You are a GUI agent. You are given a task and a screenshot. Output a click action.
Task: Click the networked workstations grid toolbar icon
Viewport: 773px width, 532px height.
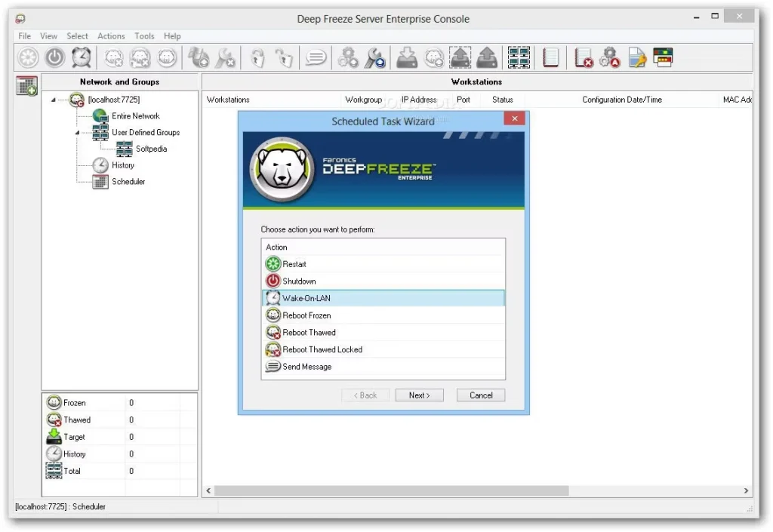tap(519, 57)
